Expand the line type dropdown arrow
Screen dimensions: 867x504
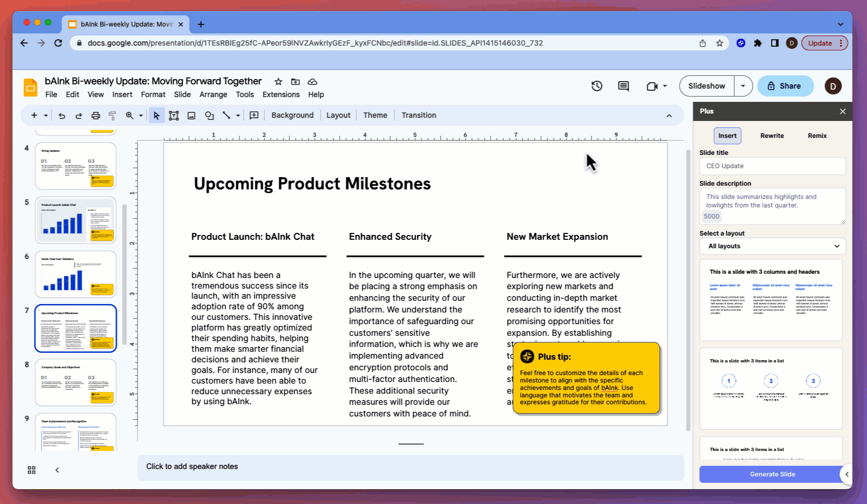click(x=238, y=115)
